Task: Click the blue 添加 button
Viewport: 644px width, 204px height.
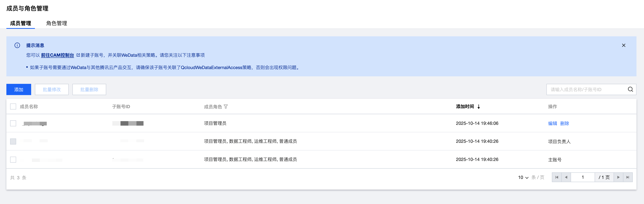Action: (19, 89)
